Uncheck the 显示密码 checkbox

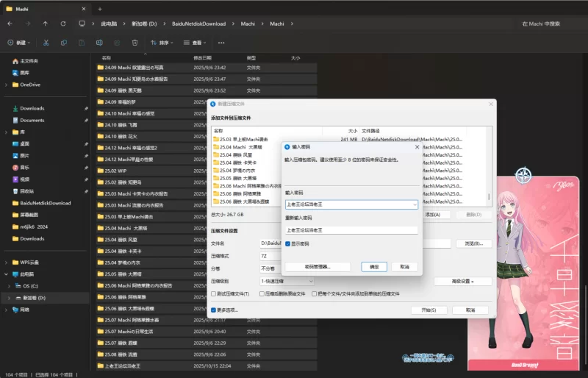tap(288, 243)
